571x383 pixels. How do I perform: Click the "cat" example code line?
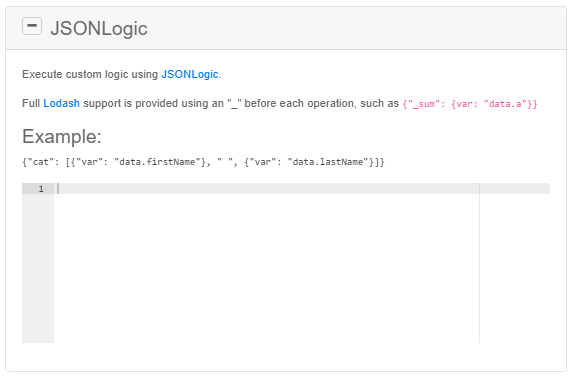click(x=203, y=162)
